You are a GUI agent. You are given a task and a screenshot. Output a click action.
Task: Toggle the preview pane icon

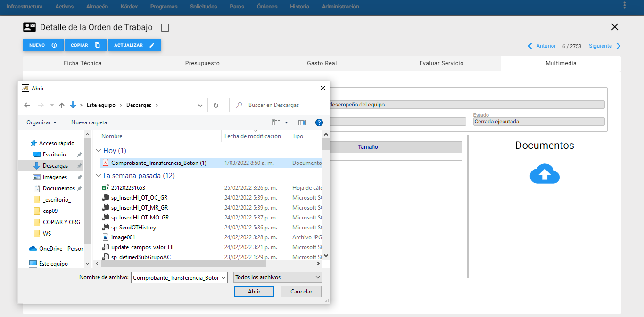coord(302,122)
